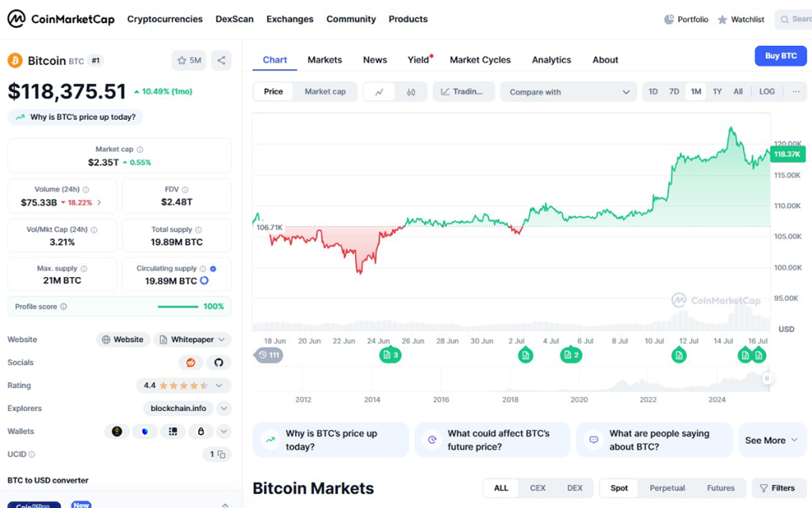Add Bitcoin to watchlist via star 5M button
812x508 pixels.
tap(189, 60)
